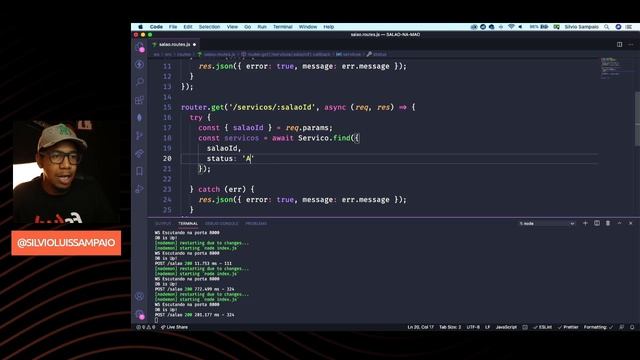
Task: Select JavaScript language mode in status bar
Action: coord(506,327)
